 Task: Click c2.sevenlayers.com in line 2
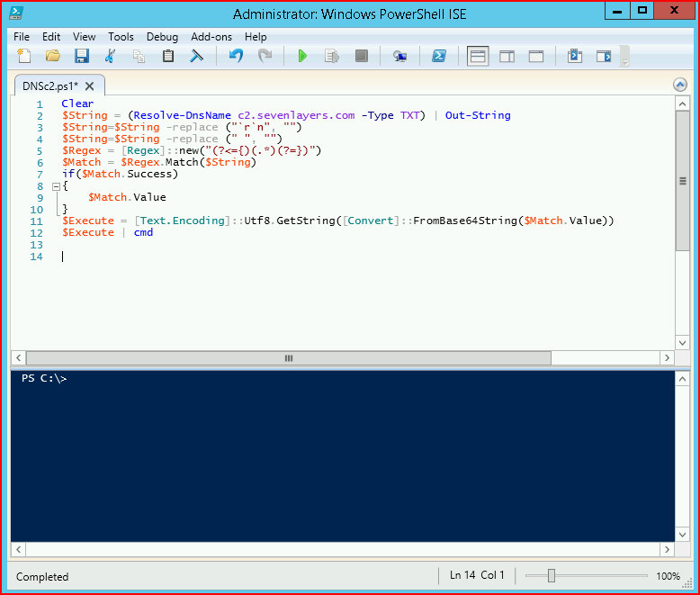(x=296, y=115)
